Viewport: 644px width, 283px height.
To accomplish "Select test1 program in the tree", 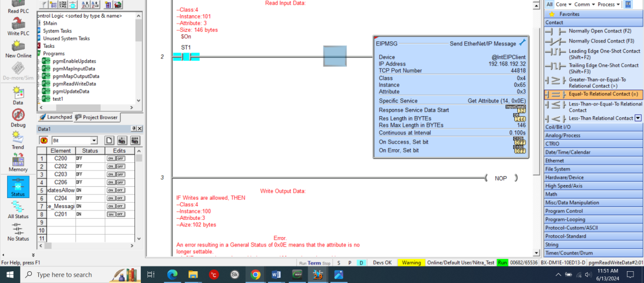I will [58, 99].
